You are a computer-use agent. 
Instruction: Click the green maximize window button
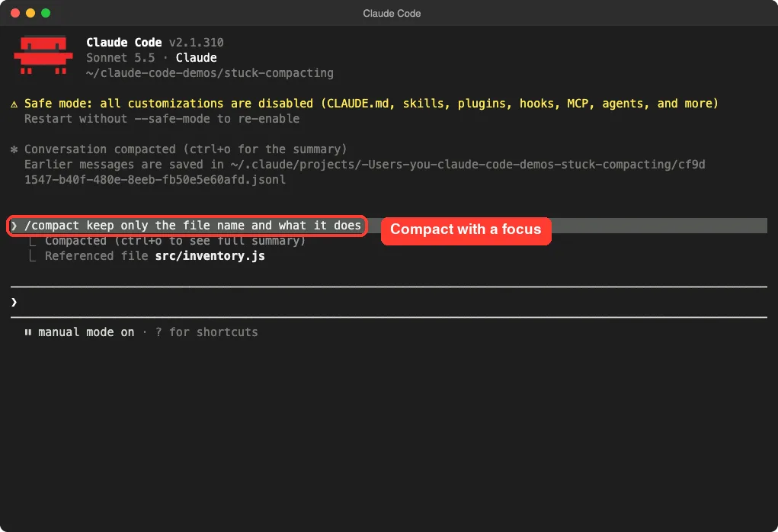click(46, 13)
